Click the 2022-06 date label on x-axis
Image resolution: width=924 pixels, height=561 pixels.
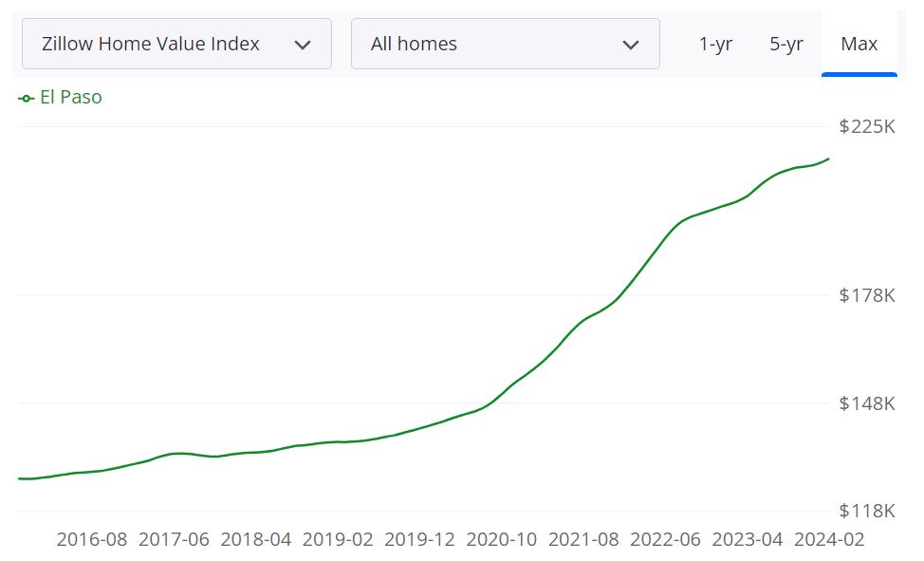665,539
